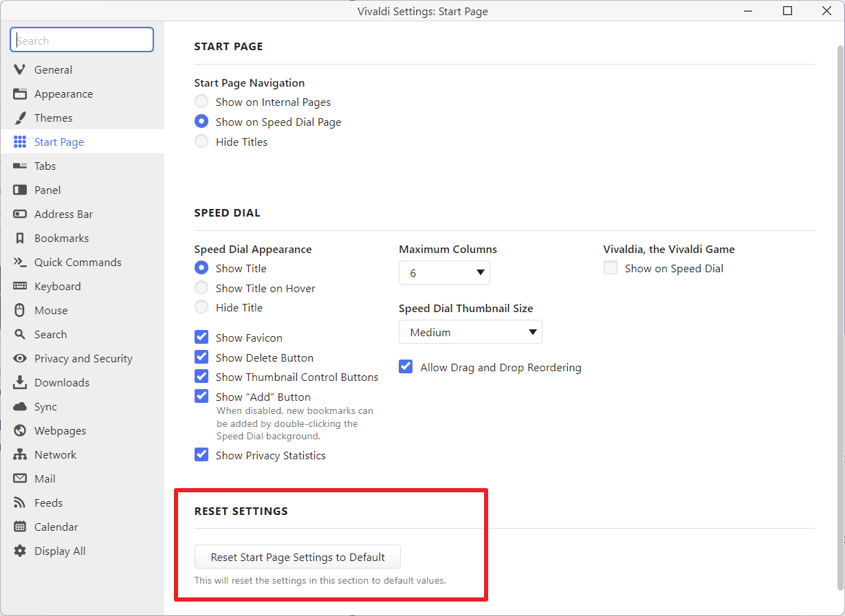This screenshot has height=616, width=845.
Task: Click the Downloads arrow icon
Action: click(x=20, y=382)
